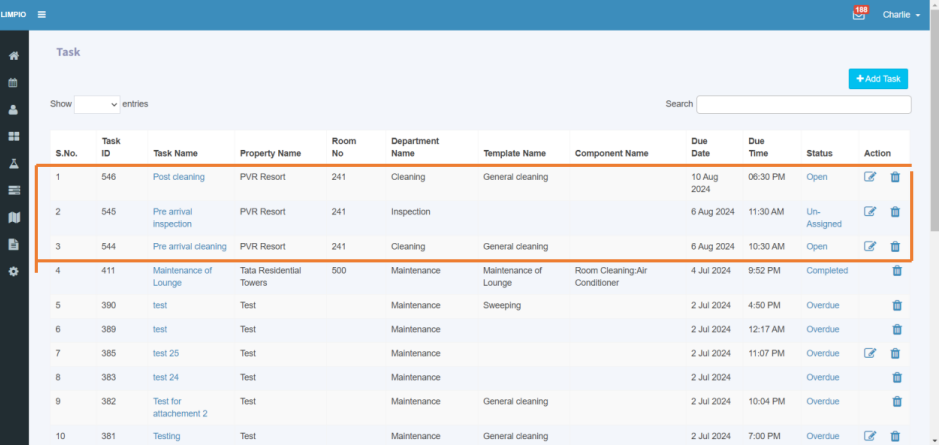
Task: Open the map icon in sidebar
Action: [x=14, y=217]
